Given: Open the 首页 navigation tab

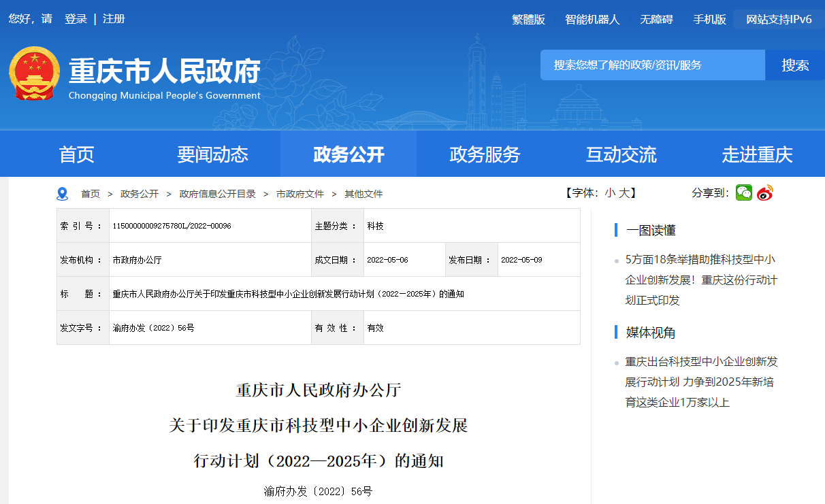Looking at the screenshot, I should pos(76,154).
